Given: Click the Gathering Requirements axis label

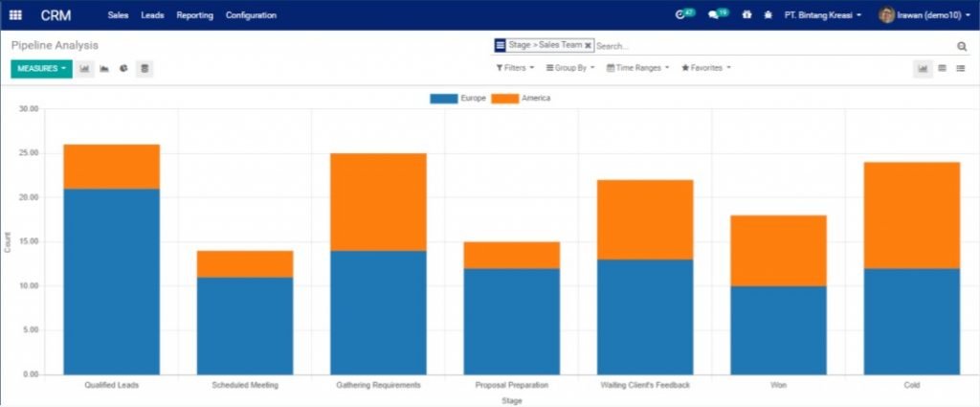Looking at the screenshot, I should point(379,386).
